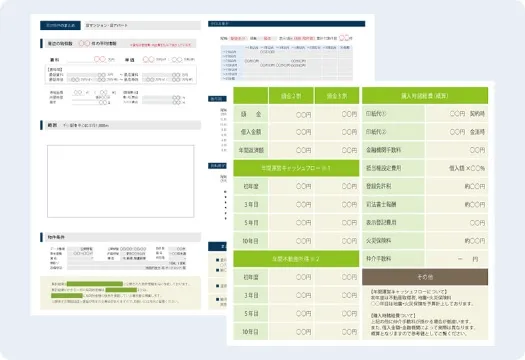Screen dimensions: 525x360
Task: Click the 印紙代② expense label
Action: pyautogui.click(x=393, y=132)
